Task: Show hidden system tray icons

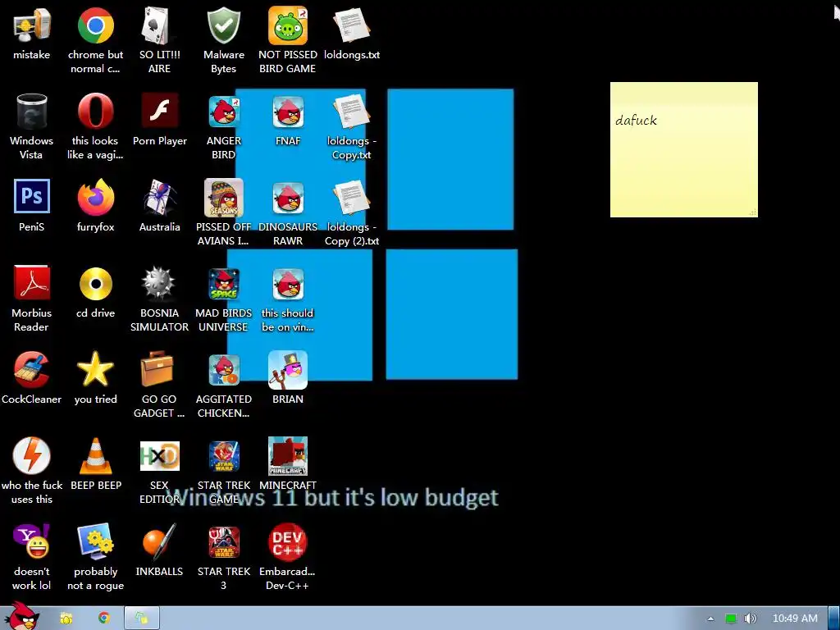Action: point(710,619)
